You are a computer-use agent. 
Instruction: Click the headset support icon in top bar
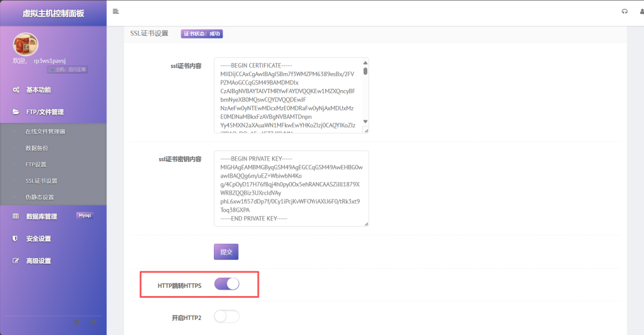click(625, 11)
